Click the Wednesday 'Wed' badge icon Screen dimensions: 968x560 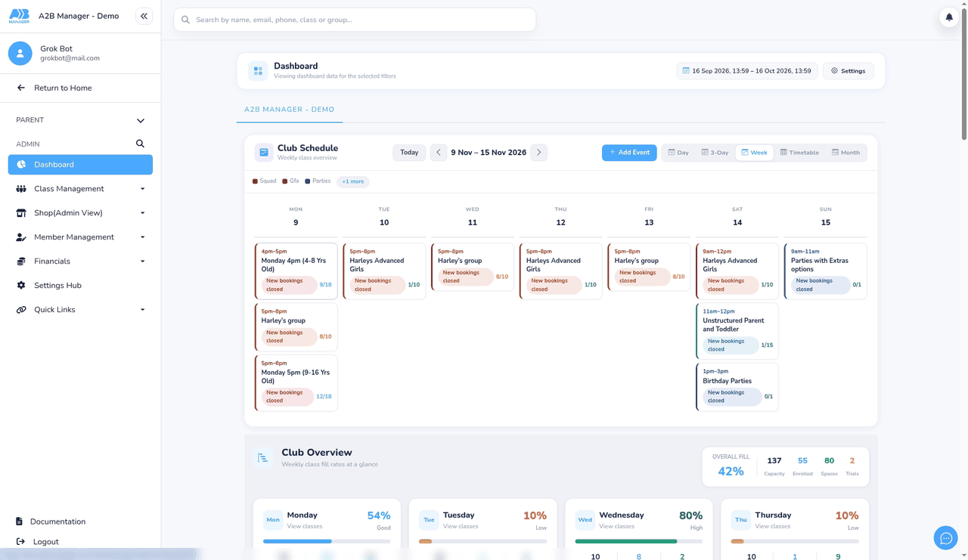585,520
